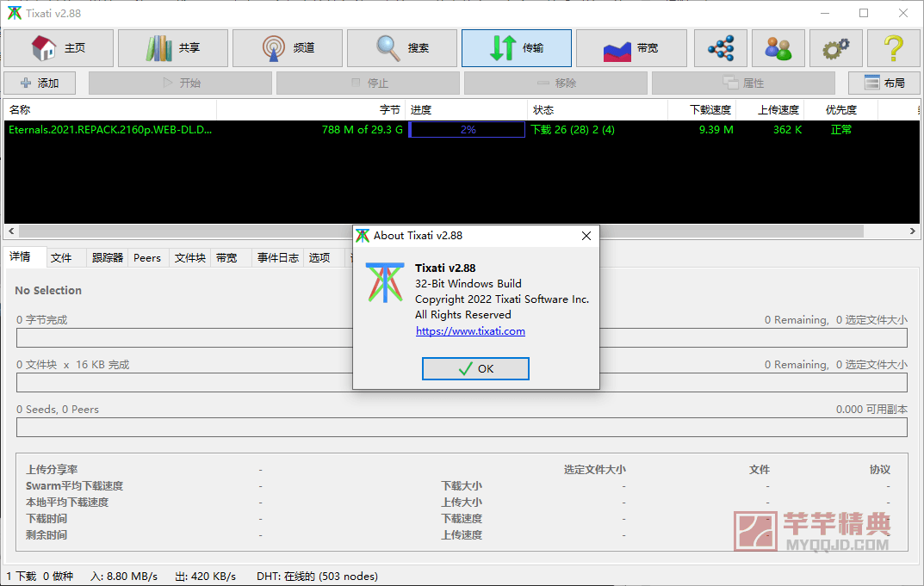Sort by the 上传速度 column header
This screenshot has height=586, width=924.
coord(770,110)
